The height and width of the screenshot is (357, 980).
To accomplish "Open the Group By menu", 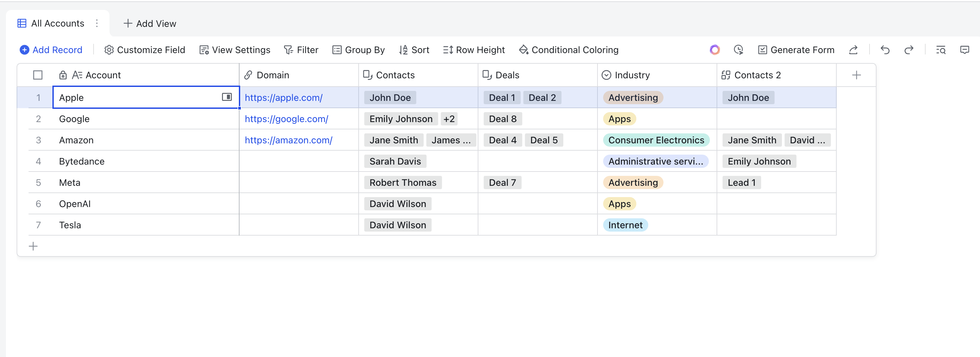I will click(x=358, y=50).
